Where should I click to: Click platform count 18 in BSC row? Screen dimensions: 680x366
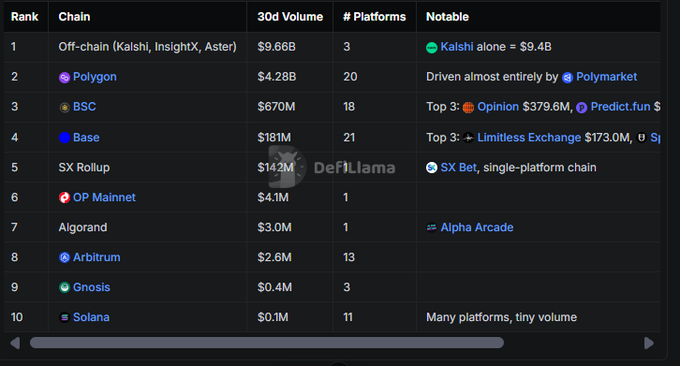[349, 107]
